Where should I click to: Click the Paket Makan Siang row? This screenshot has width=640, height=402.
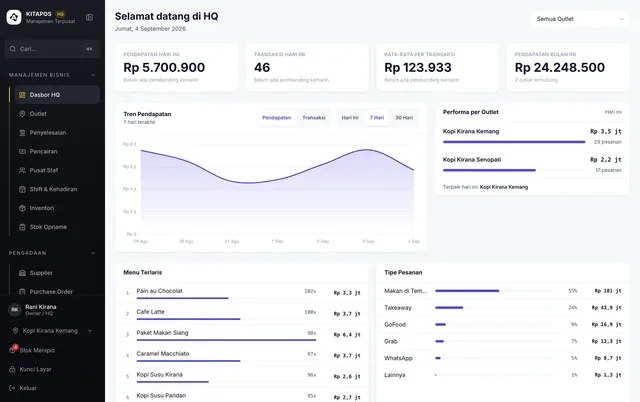point(242,334)
